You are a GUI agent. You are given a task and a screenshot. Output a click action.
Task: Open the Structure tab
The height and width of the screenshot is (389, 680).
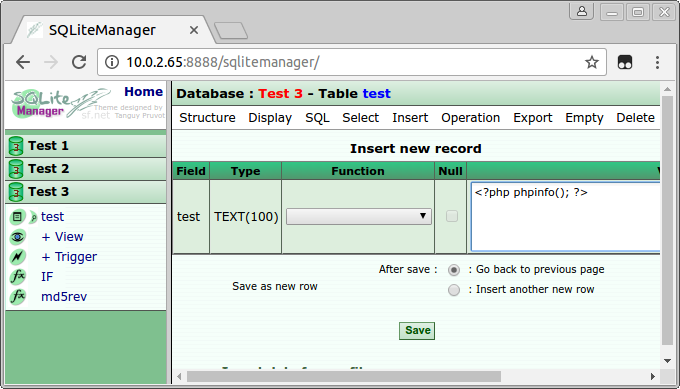(x=207, y=118)
